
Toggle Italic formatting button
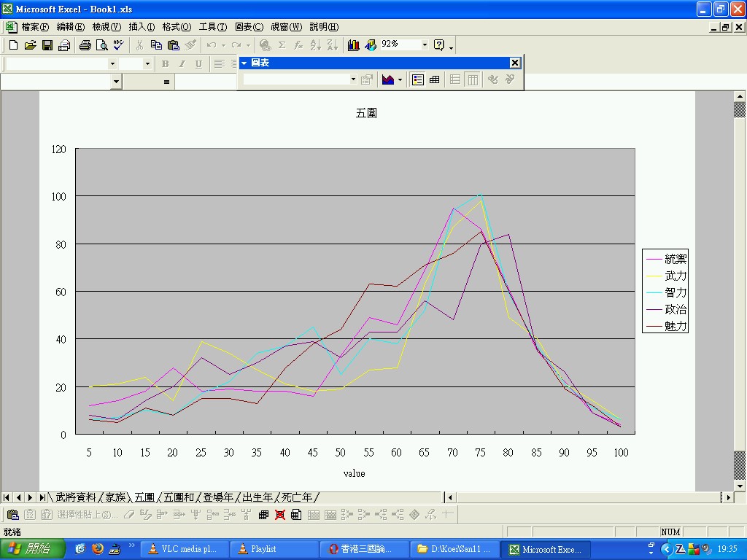(182, 64)
